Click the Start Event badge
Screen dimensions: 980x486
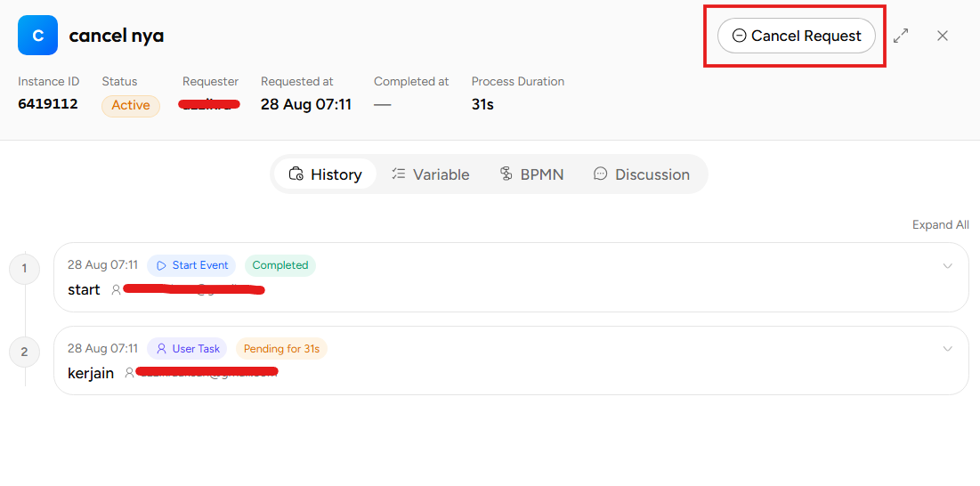[x=191, y=265]
